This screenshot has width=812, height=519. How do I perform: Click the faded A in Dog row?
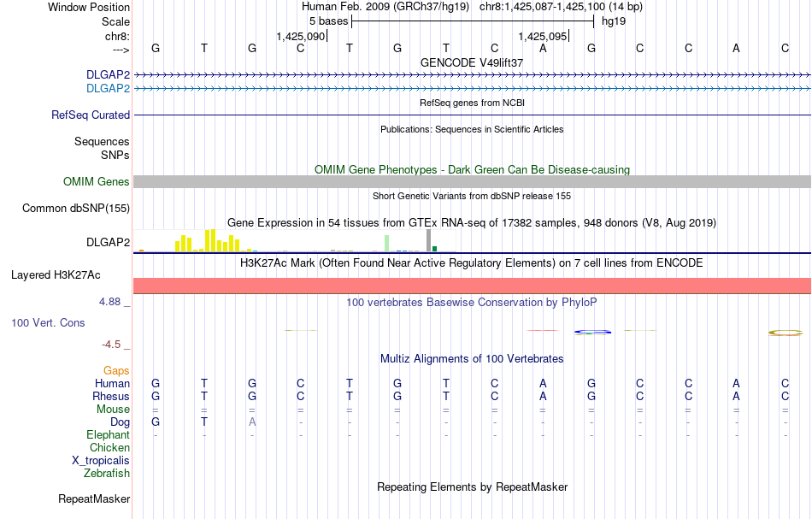click(x=252, y=422)
